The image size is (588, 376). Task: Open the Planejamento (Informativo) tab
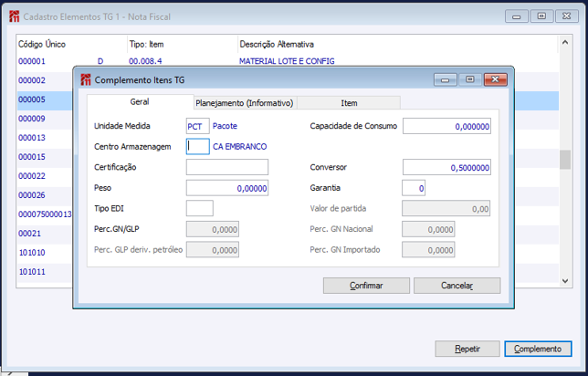pyautogui.click(x=245, y=103)
